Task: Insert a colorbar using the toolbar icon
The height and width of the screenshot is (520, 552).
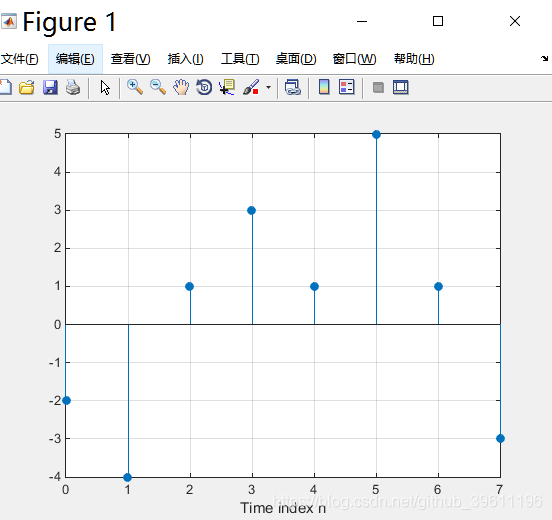Action: pyautogui.click(x=324, y=87)
